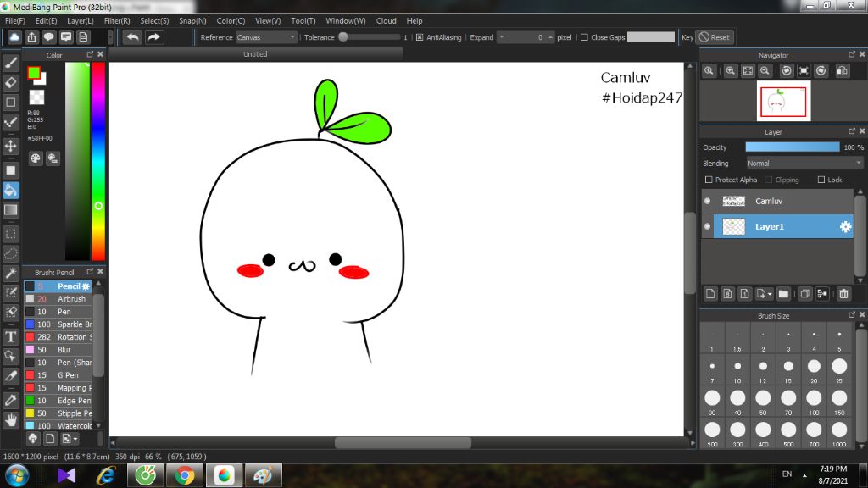Choose the Lasso selection tool
The image size is (868, 488).
pos(10,253)
